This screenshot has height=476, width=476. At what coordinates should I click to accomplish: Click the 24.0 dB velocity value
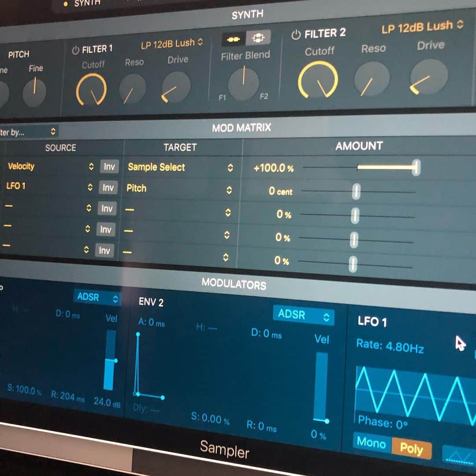tap(107, 402)
